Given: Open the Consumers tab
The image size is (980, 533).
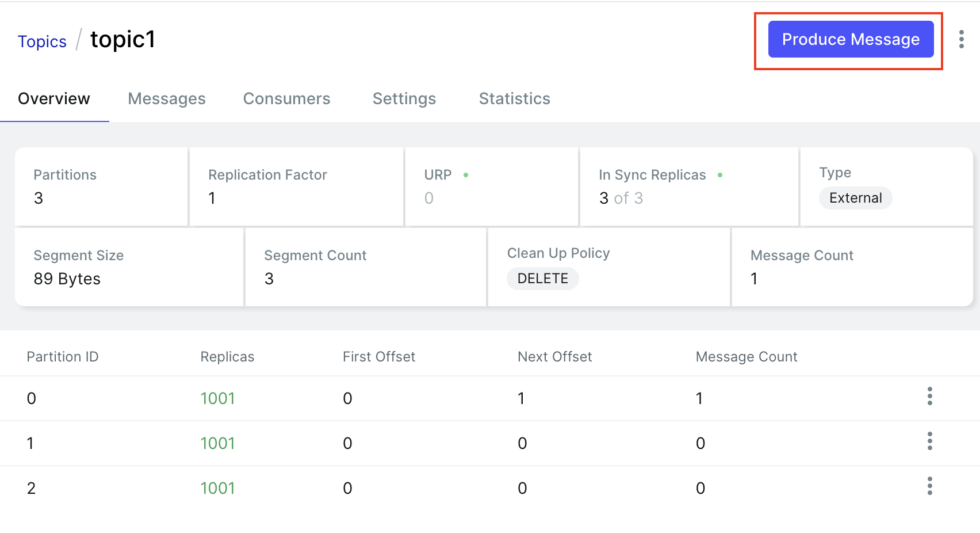Looking at the screenshot, I should 286,98.
